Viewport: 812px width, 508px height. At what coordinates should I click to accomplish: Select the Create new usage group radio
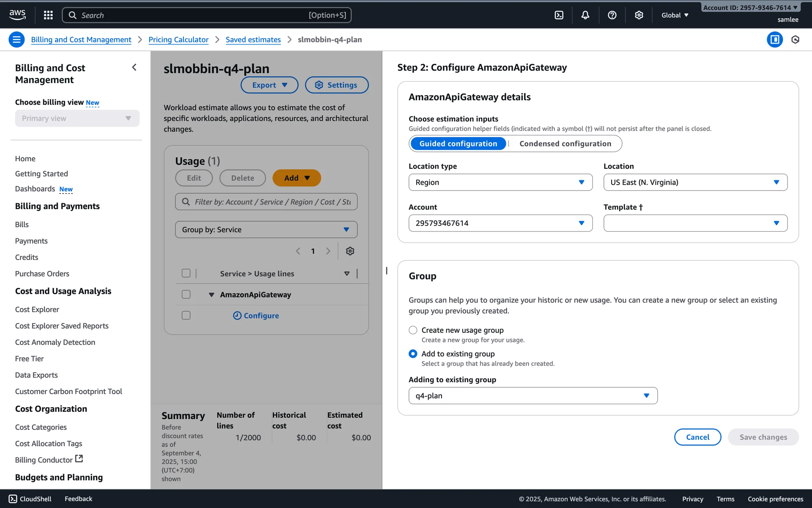click(413, 330)
